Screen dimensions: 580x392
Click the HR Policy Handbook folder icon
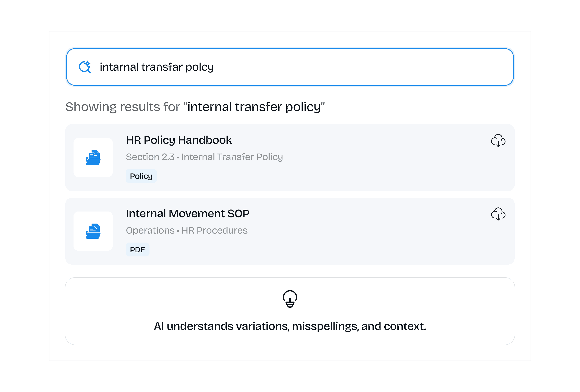pos(93,157)
